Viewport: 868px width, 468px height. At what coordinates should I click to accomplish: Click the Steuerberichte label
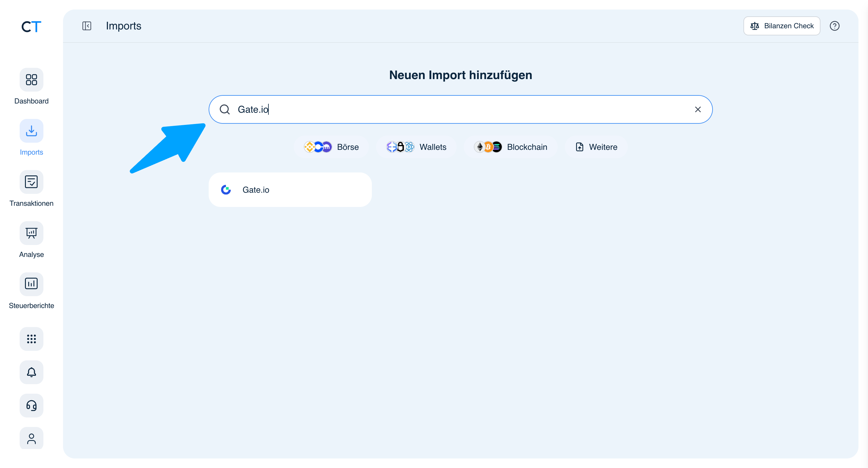(x=31, y=306)
